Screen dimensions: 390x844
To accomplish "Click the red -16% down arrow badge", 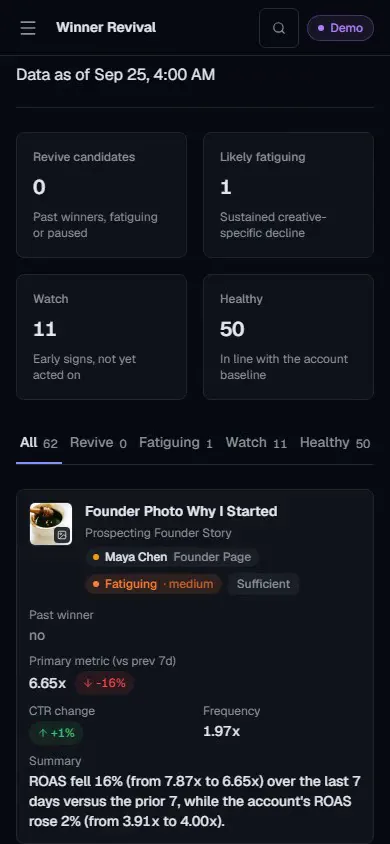I will click(104, 684).
